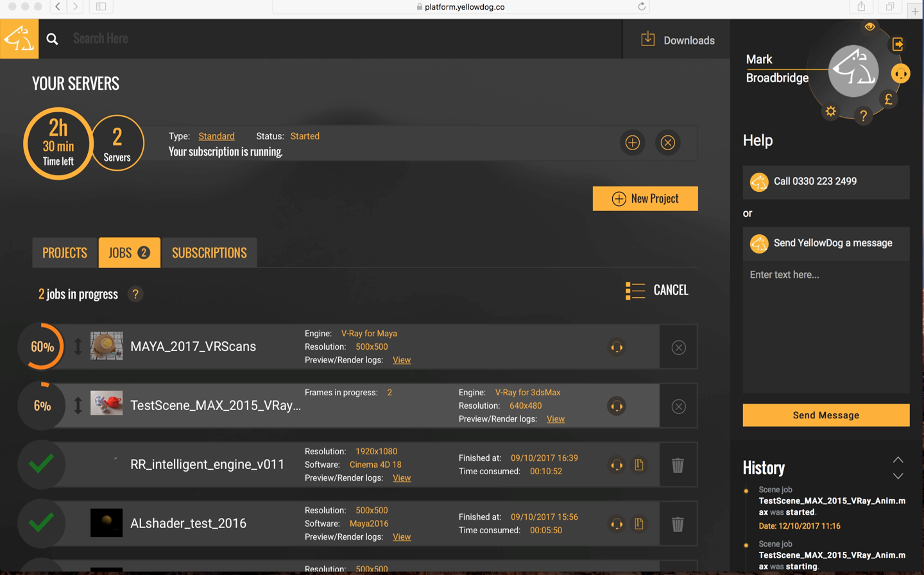Click the History date 12/10/2017 11:16
The image size is (924, 575).
800,526
